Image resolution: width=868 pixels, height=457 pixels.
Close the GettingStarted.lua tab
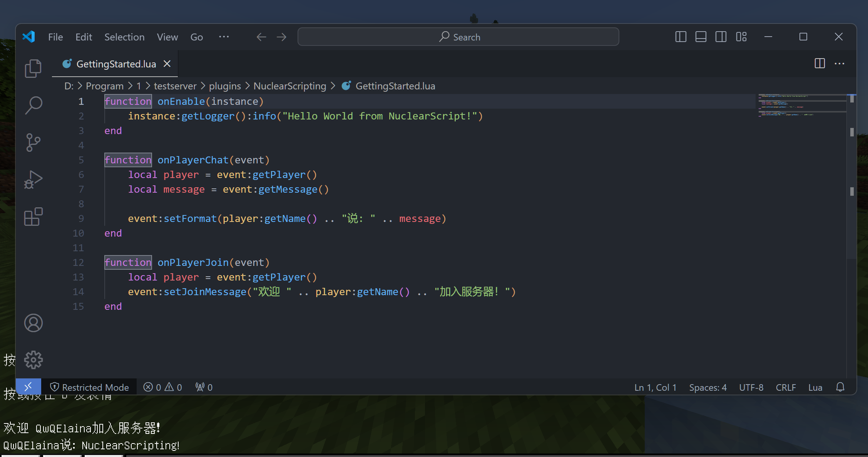167,64
